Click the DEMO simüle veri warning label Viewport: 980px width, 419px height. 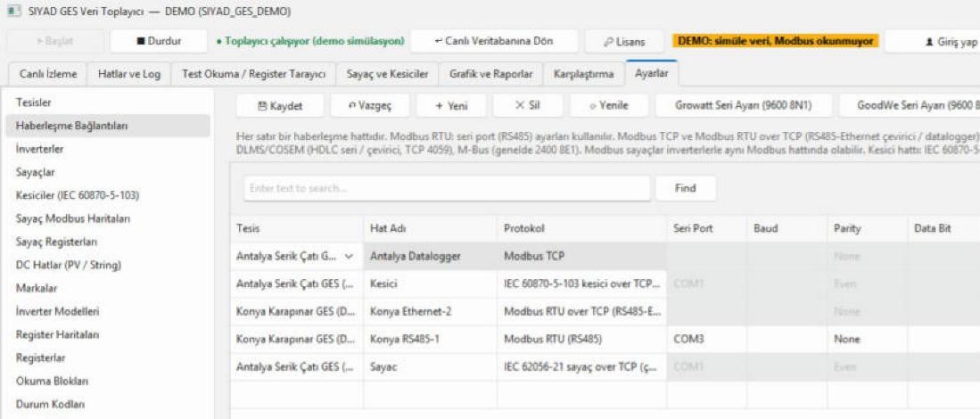click(x=775, y=41)
